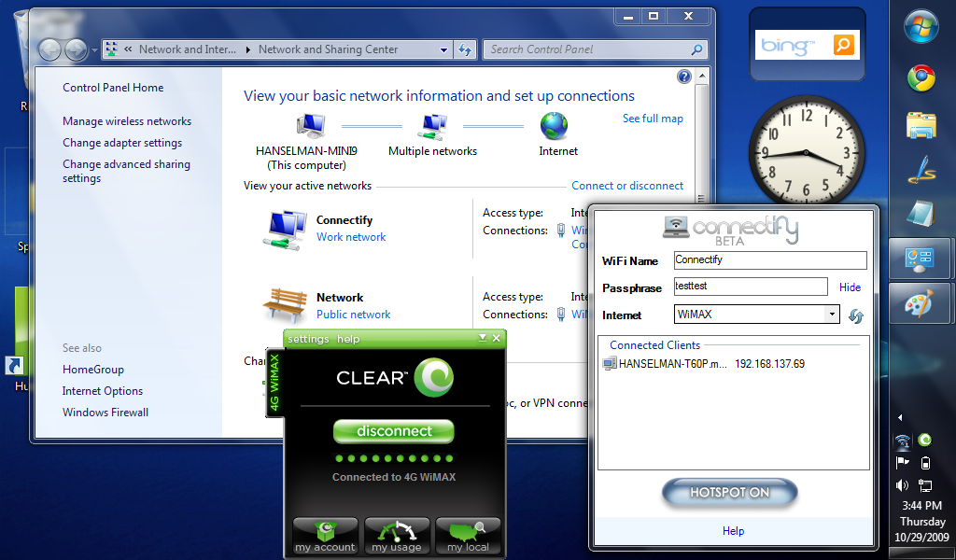Hide the Connectify passphrase
The width and height of the screenshot is (956, 560).
coord(850,287)
